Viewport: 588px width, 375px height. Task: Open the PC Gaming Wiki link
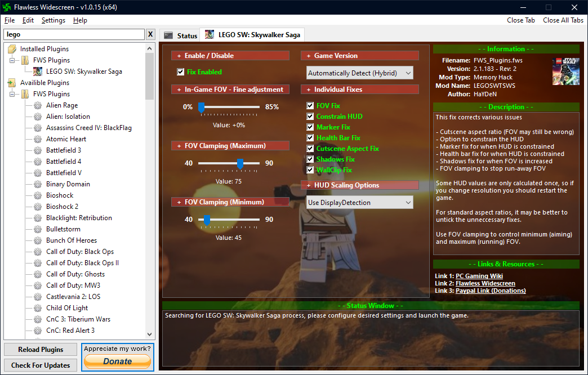479,276
